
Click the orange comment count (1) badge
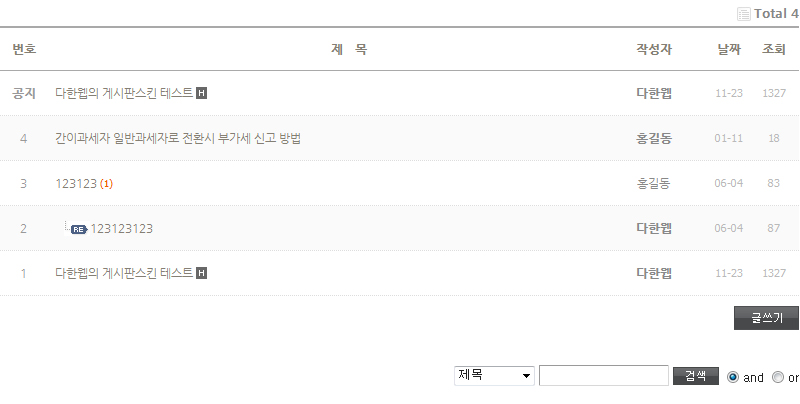click(x=106, y=184)
